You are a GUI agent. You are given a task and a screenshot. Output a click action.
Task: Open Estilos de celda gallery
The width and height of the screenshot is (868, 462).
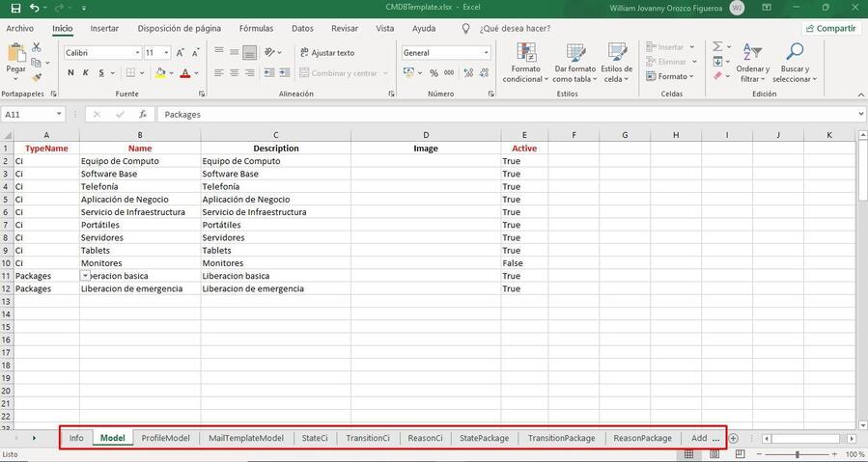tap(617, 63)
